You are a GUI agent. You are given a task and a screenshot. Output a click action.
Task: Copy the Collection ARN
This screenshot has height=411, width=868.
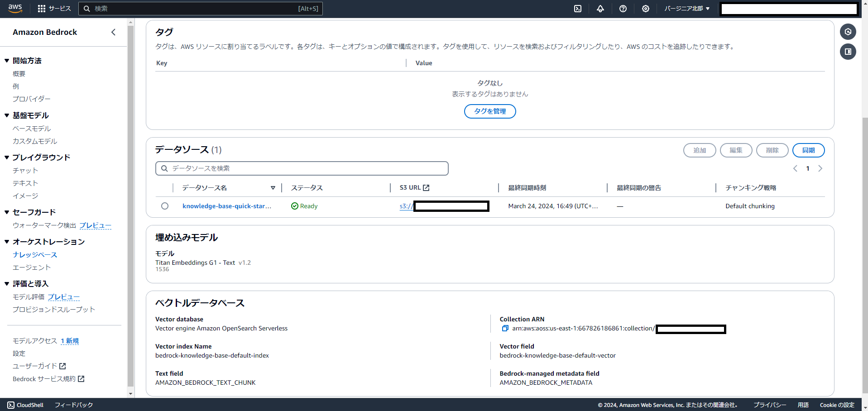point(505,329)
